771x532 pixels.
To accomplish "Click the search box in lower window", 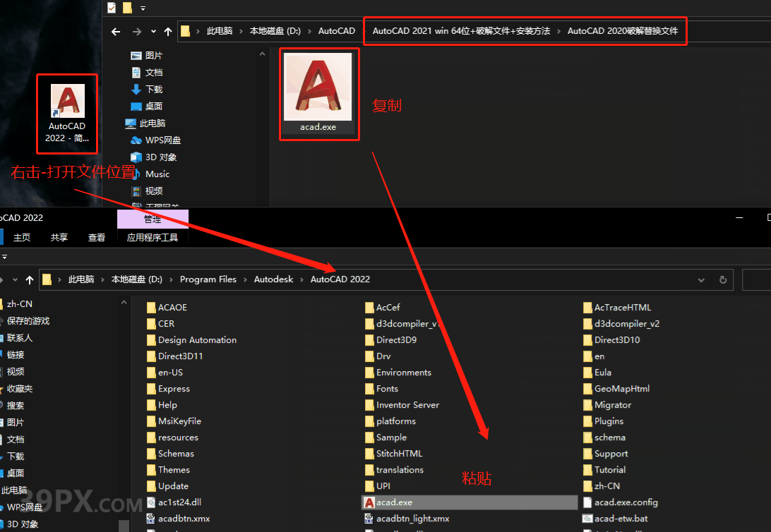I will (x=756, y=280).
